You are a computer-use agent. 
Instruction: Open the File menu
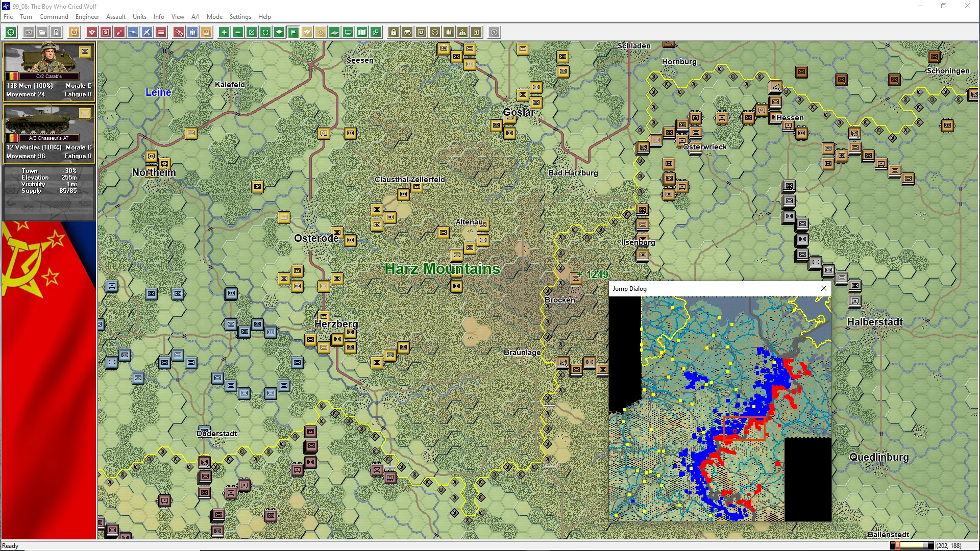pyautogui.click(x=8, y=17)
